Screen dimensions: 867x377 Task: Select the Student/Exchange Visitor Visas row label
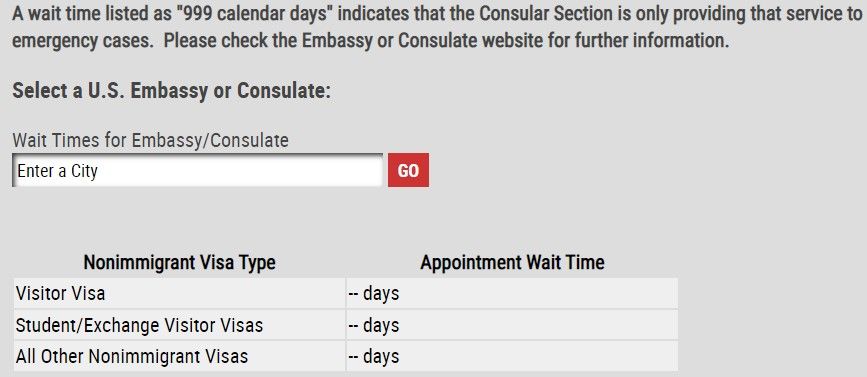coord(139,325)
